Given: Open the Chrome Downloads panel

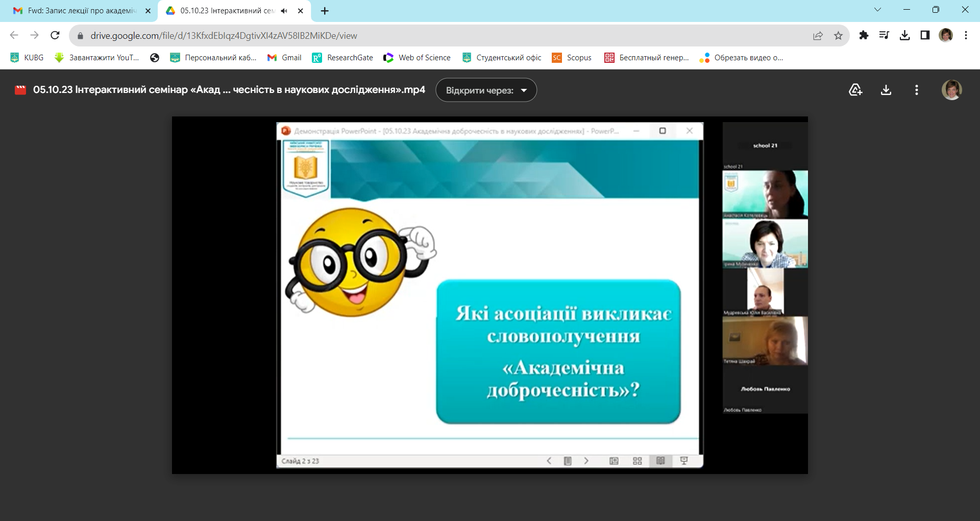Looking at the screenshot, I should click(x=905, y=35).
